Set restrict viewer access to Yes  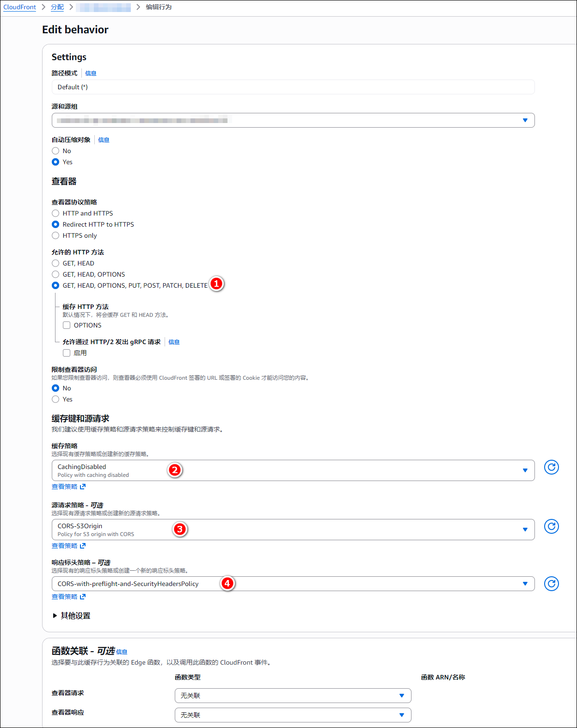point(55,399)
